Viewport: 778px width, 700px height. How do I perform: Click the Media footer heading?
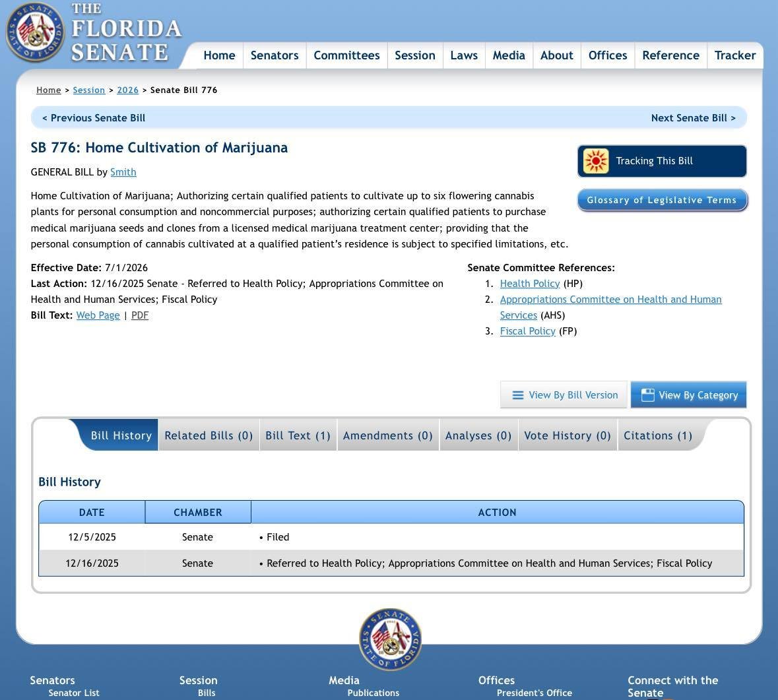click(344, 681)
